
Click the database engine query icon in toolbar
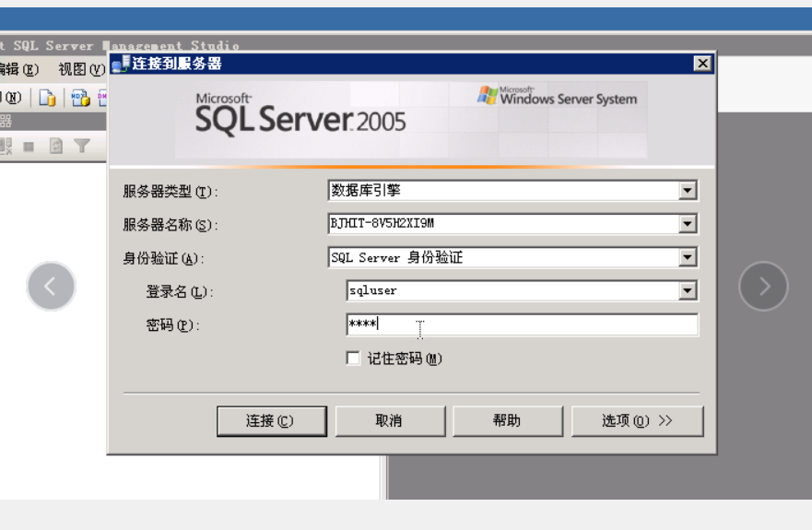tap(47, 98)
